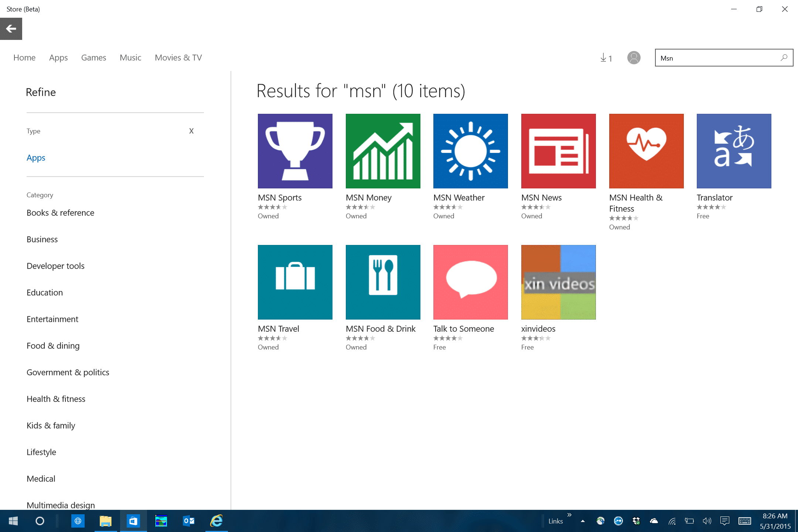Open Cortana search circle in taskbar
This screenshot has width=798, height=532.
40,521
